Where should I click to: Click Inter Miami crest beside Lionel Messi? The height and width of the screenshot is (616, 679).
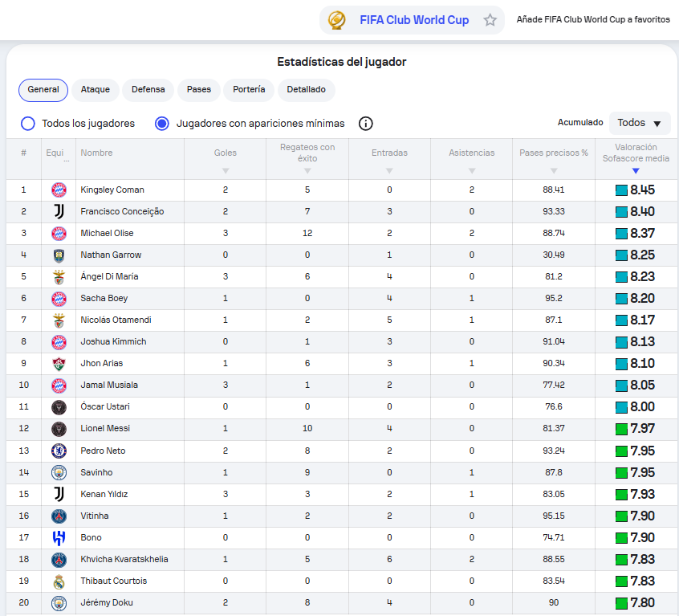coord(59,428)
